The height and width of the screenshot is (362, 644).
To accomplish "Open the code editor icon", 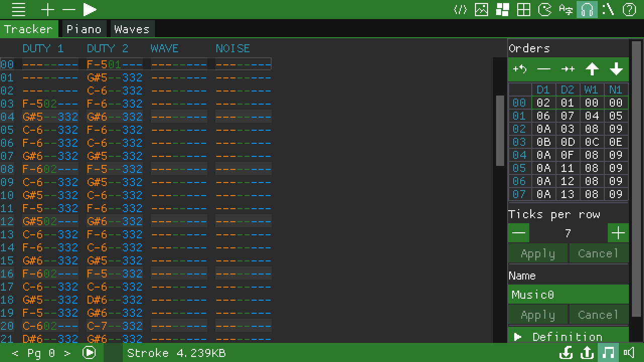I will (460, 10).
